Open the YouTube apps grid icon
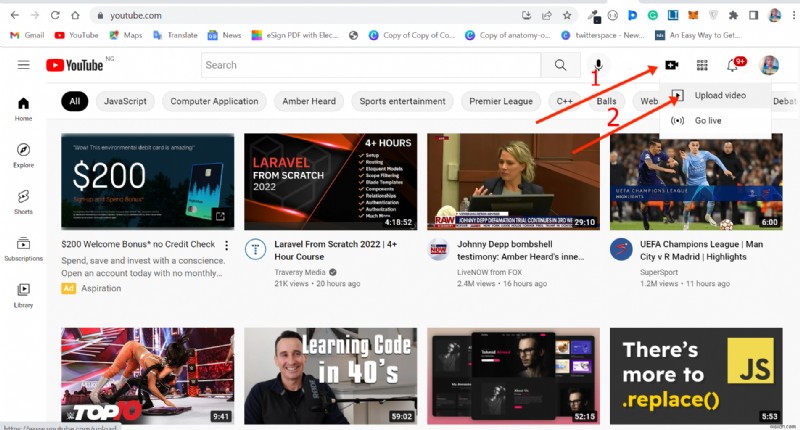Screen dimensions: 800x430 (702, 65)
